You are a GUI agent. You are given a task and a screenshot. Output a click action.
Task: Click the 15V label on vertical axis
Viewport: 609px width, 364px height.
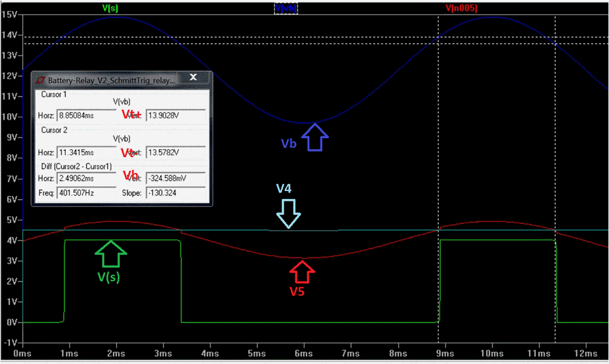(x=9, y=15)
